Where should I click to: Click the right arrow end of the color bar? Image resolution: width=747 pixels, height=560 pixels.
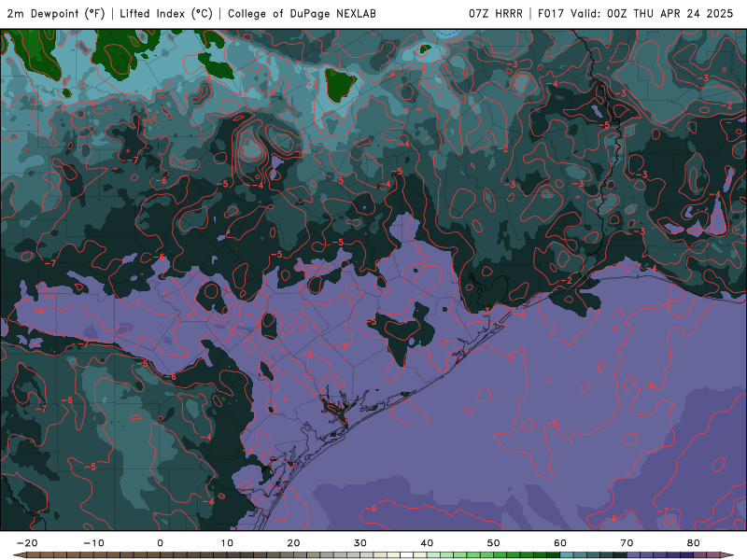tap(727, 555)
